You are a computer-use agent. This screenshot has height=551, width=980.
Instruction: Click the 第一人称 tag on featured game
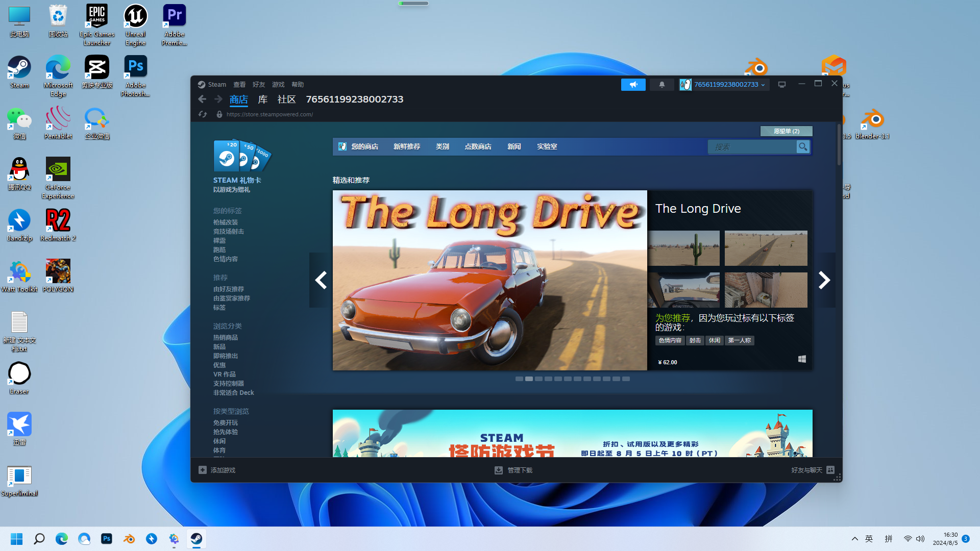point(740,340)
